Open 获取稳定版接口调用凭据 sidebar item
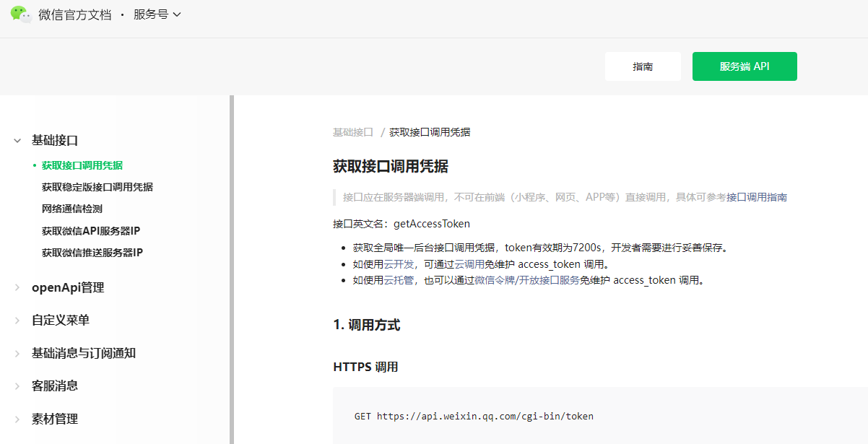The image size is (868, 444). pyautogui.click(x=97, y=187)
